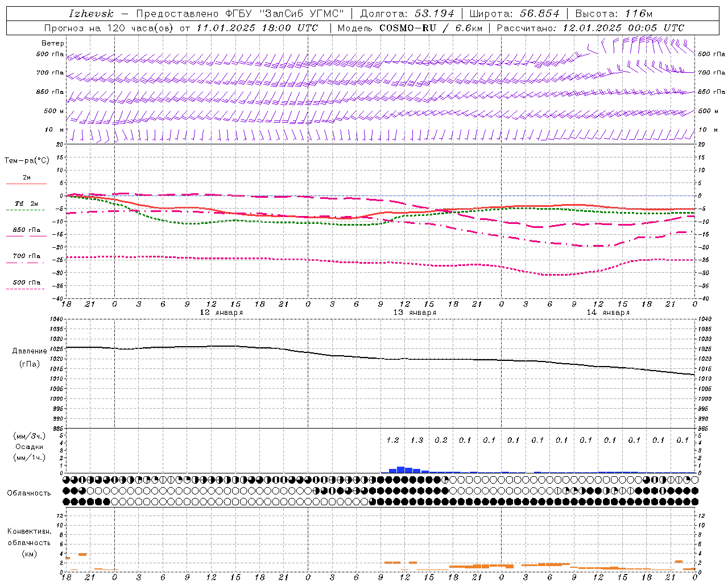Click the 1.2 precipitation amount value
The width and height of the screenshot is (728, 582).
click(393, 440)
